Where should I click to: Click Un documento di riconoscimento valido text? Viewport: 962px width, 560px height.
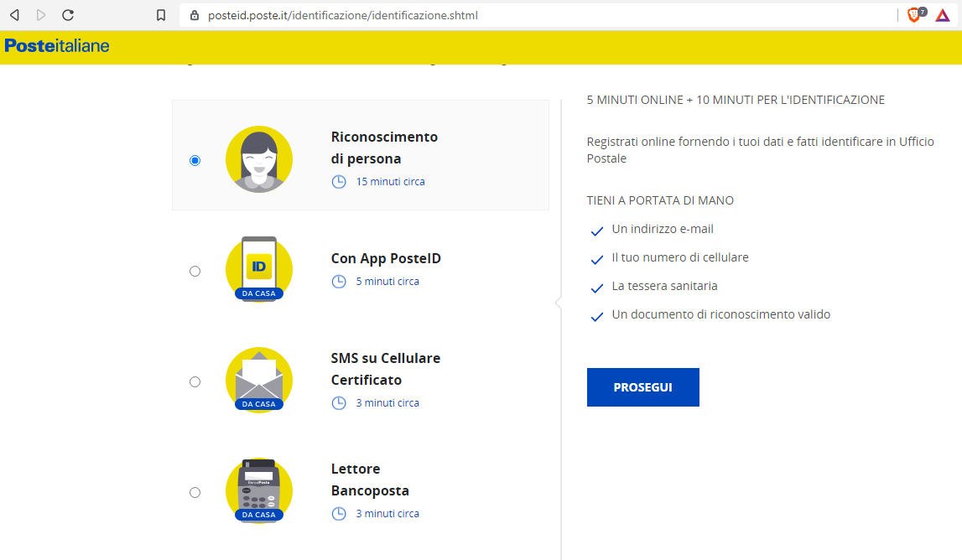721,314
